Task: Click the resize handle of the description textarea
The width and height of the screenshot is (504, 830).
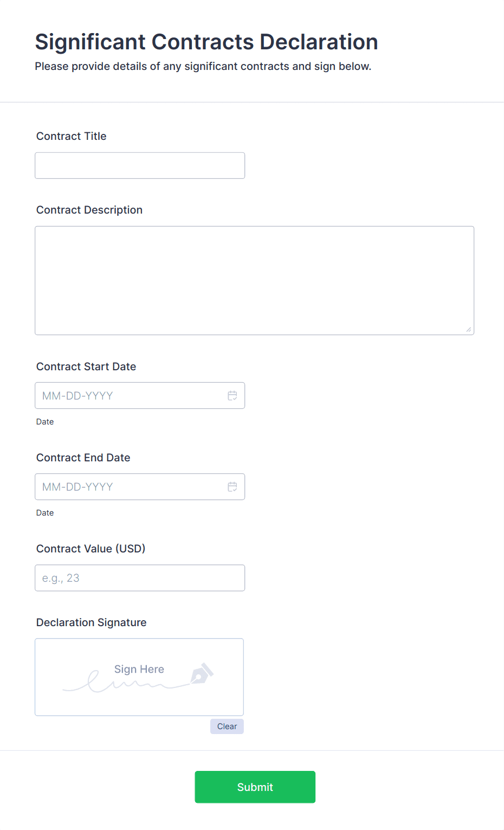Action: click(x=469, y=329)
